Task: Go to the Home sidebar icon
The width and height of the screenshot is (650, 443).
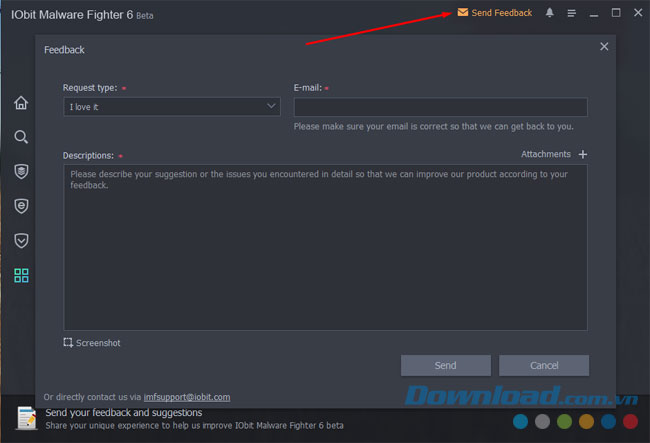Action: click(x=21, y=103)
